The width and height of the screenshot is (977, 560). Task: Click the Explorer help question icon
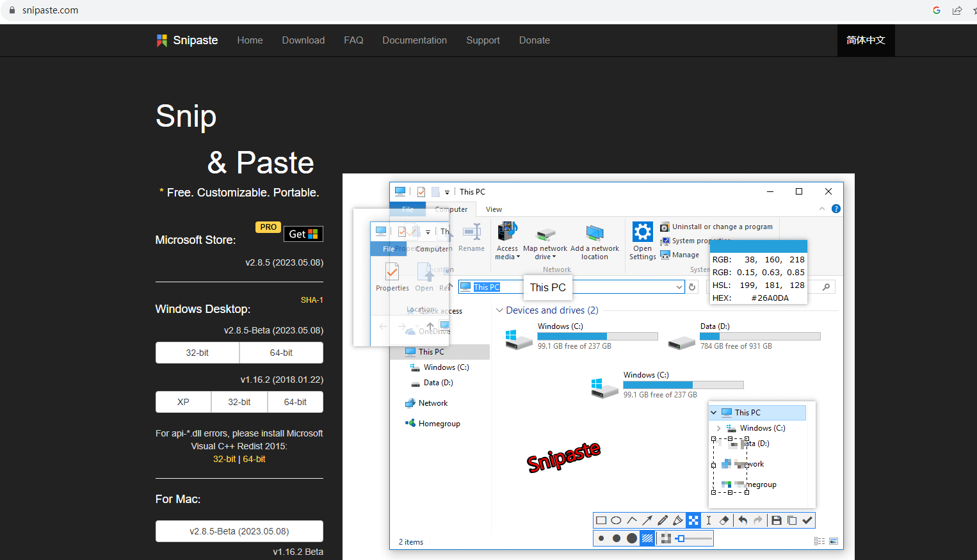[x=836, y=209]
